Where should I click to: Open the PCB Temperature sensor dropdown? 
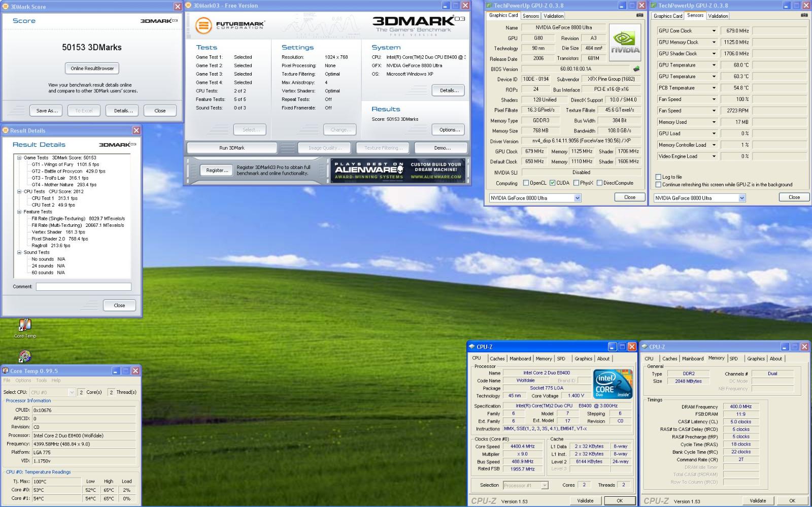[x=714, y=88]
